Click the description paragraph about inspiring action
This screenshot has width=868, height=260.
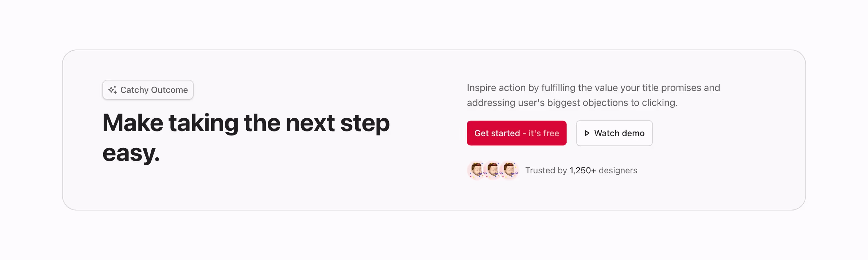[593, 95]
